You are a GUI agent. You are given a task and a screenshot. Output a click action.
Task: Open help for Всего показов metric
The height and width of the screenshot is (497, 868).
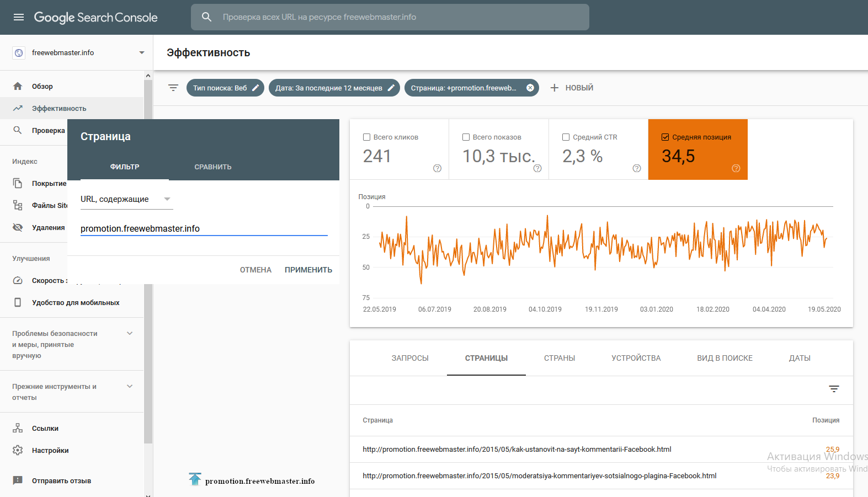537,168
